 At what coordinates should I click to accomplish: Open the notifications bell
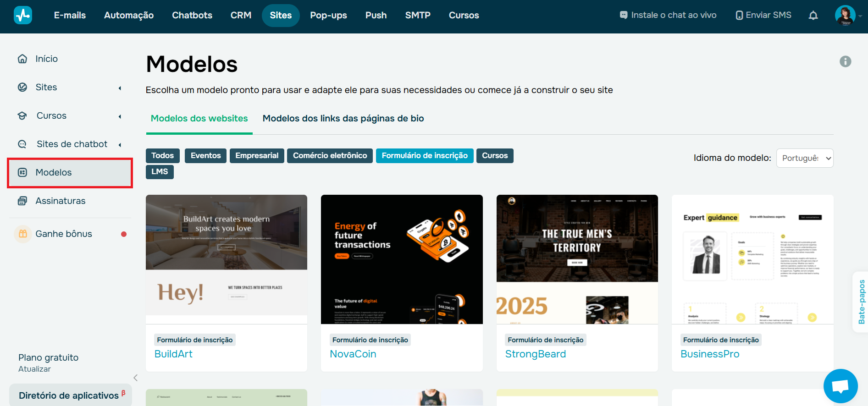[x=813, y=15]
